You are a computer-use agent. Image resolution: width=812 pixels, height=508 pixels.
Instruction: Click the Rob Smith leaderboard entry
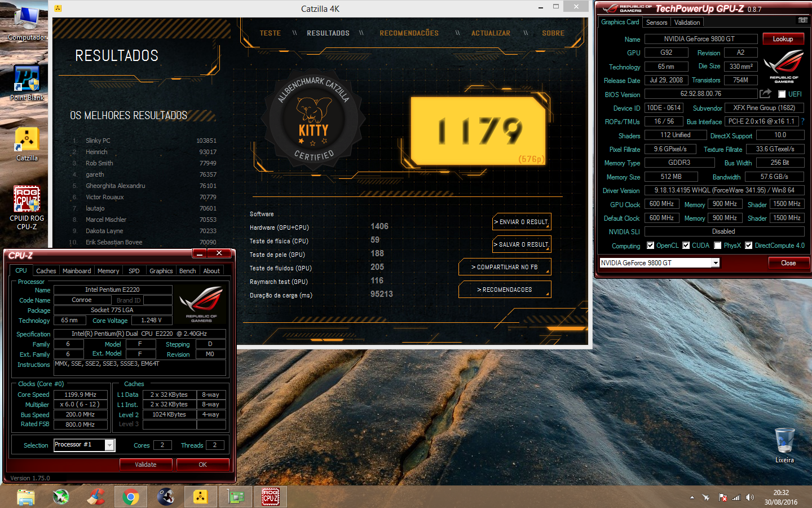144,163
